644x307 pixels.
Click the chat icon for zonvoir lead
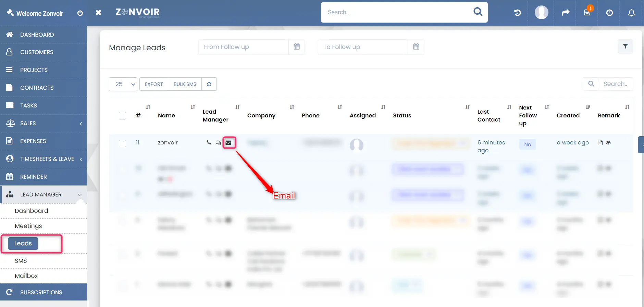[218, 143]
